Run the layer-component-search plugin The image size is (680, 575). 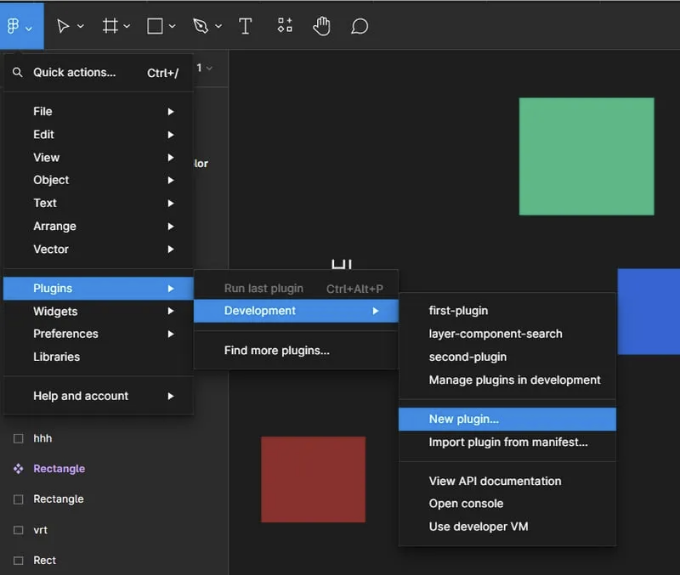(x=507, y=333)
